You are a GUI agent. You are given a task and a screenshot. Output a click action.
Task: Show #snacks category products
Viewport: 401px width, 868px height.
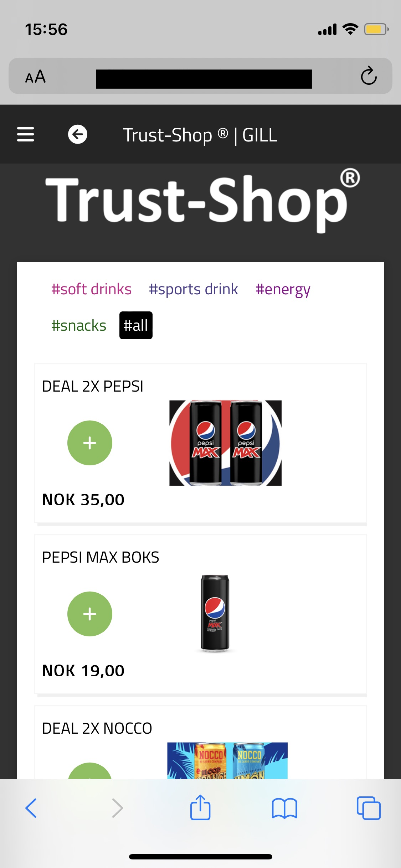tap(79, 325)
